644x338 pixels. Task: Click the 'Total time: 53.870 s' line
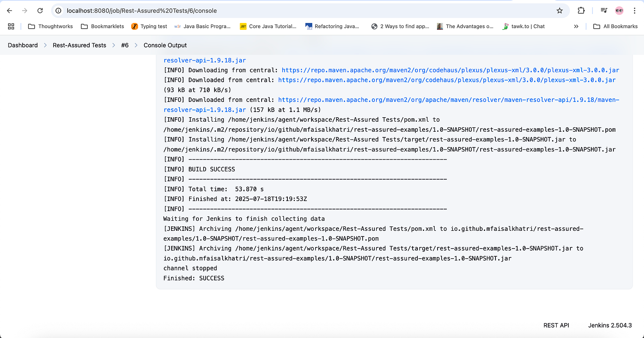(214, 189)
